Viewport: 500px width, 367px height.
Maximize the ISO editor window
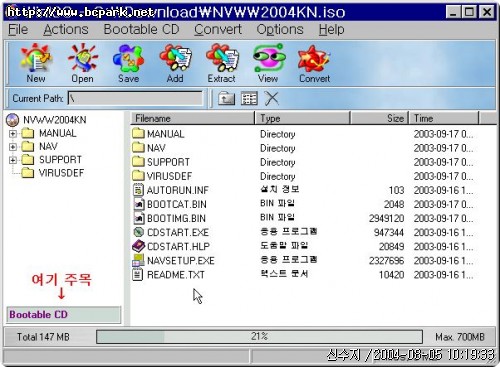(469, 13)
